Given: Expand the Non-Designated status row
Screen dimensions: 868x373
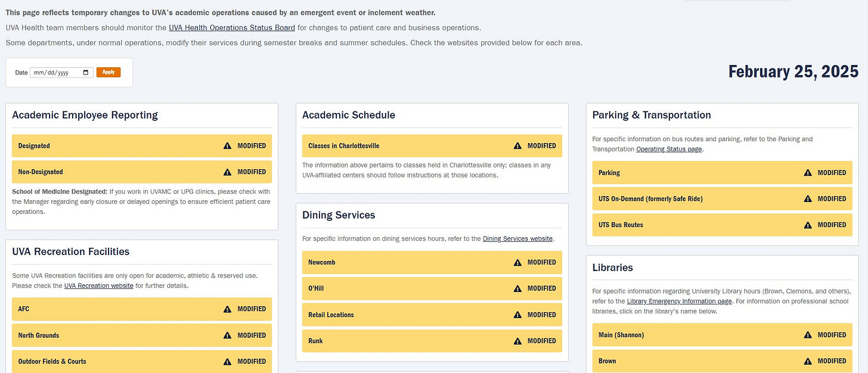Looking at the screenshot, I should click(x=142, y=172).
